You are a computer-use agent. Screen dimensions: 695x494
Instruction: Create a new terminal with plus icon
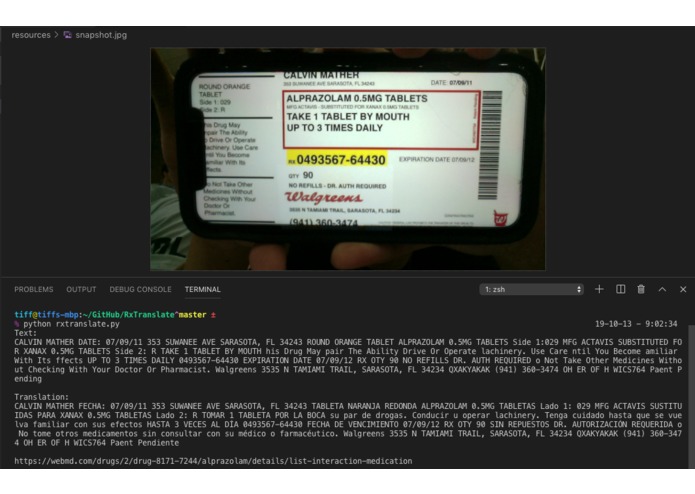[x=599, y=289]
